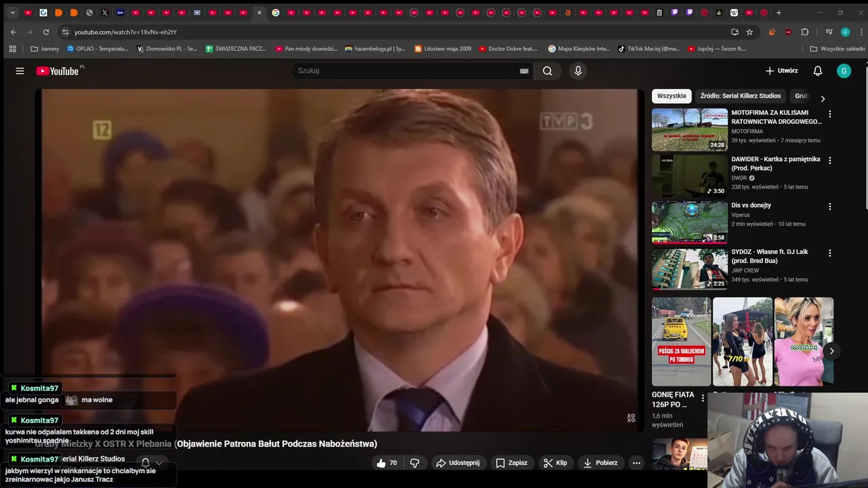Open the tab search dropdown arrow
Image resolution: width=868 pixels, height=488 pixels.
point(12,12)
